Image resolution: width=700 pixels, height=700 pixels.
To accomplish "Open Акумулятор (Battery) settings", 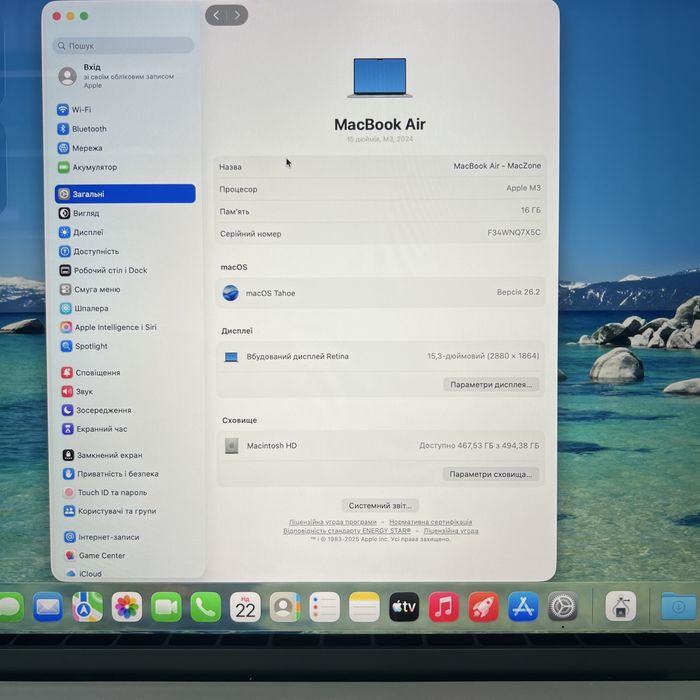I will pyautogui.click(x=88, y=167).
